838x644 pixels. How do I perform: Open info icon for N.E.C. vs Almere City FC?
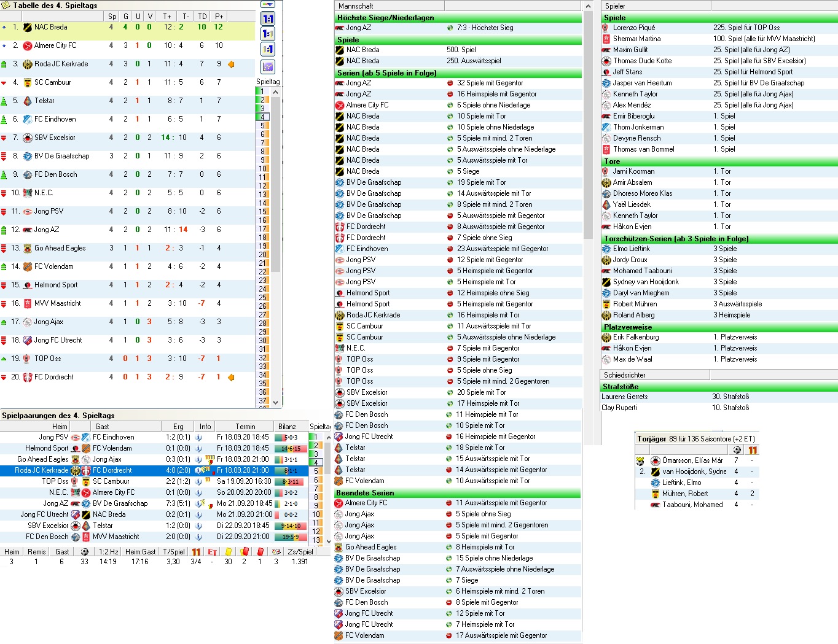pyautogui.click(x=199, y=492)
